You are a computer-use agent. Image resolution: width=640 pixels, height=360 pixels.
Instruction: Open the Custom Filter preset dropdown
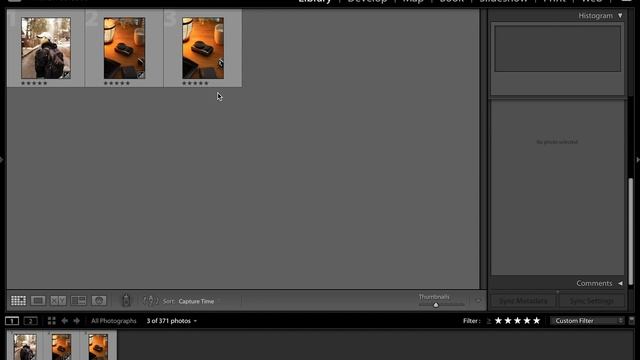[x=588, y=321]
